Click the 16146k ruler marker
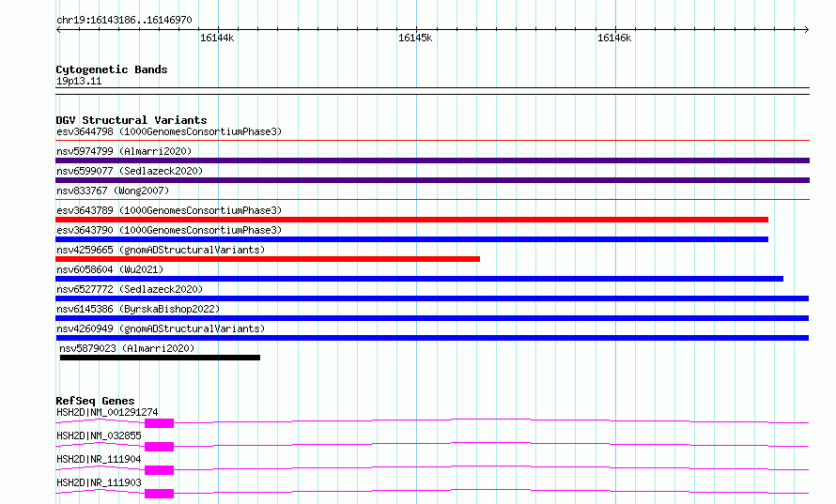This screenshot has width=836, height=504. (614, 38)
